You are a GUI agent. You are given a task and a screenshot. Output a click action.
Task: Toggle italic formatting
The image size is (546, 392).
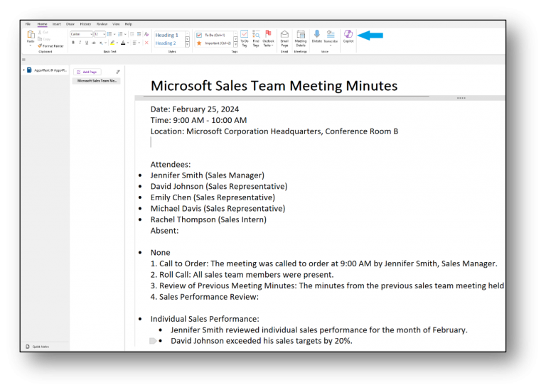pos(79,43)
